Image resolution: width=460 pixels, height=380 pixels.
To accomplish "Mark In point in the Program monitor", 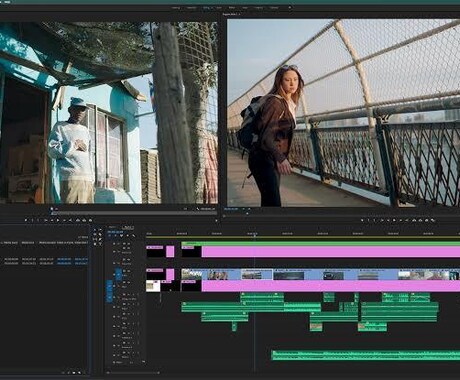I will click(x=368, y=220).
